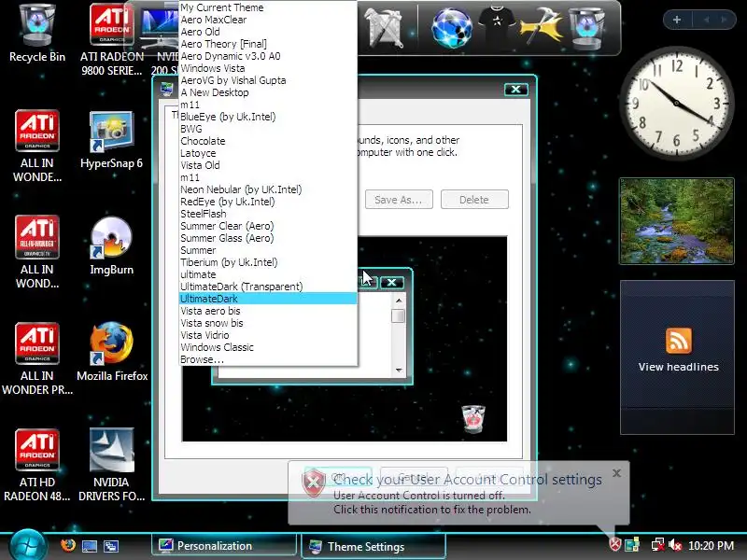Pick Aero Dynamic v3.0 A0 theme
This screenshot has height=560, width=747.
click(268, 56)
